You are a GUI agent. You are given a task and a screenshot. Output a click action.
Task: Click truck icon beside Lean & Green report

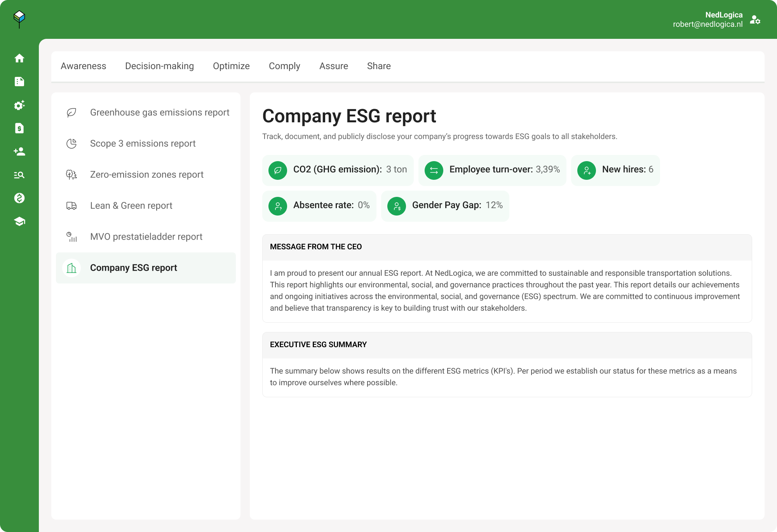[x=71, y=206]
